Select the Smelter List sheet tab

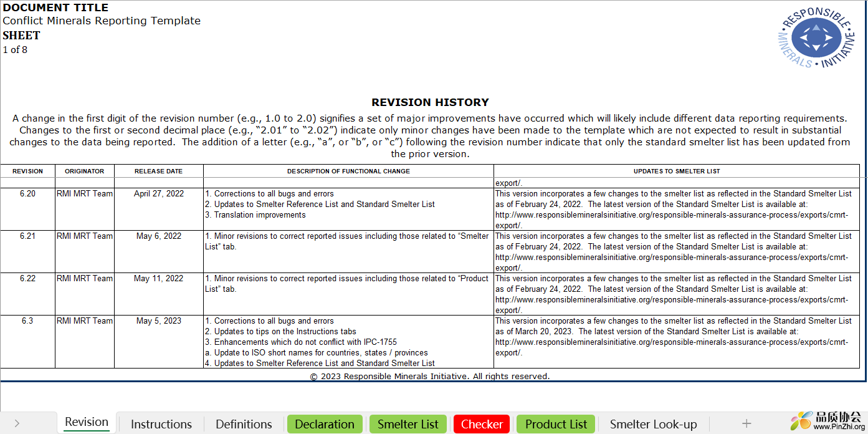coord(408,424)
